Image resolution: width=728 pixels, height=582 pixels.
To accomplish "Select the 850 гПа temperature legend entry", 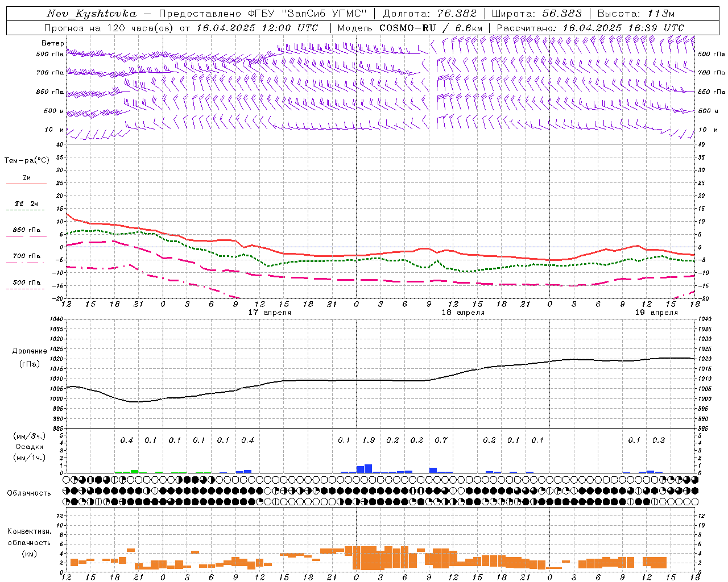I will pyautogui.click(x=26, y=231).
